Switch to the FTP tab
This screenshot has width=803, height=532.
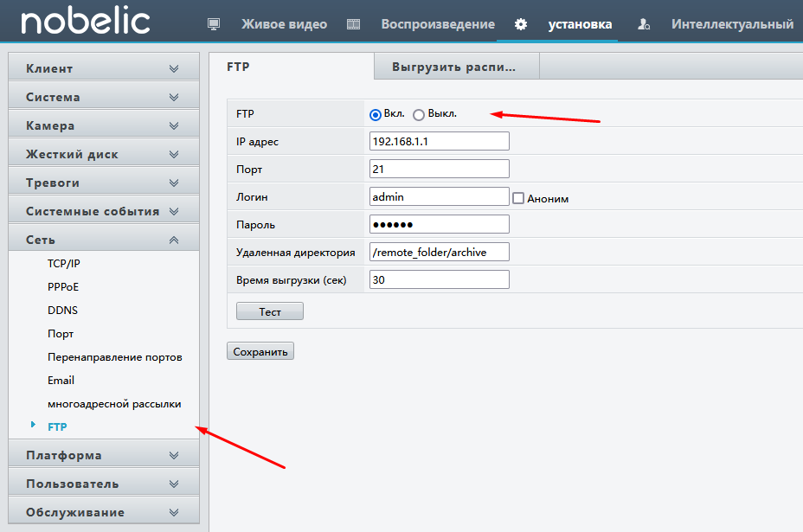292,67
